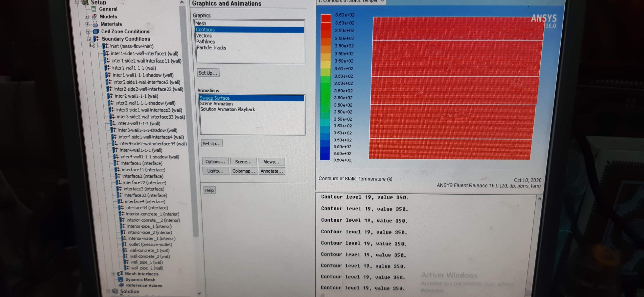
Task: Click icon beside interface22 (interface)
Action: pos(118,182)
